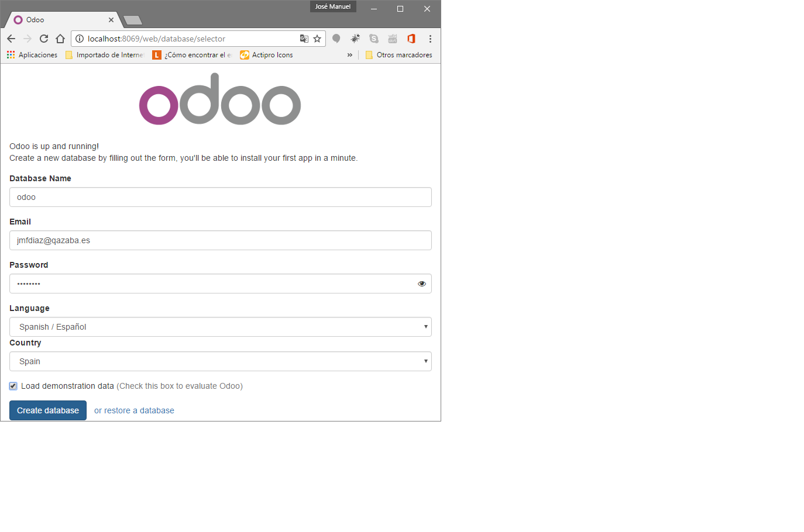Expand the hidden bookmarks chevron
Image resolution: width=804 pixels, height=532 pixels.
(350, 55)
